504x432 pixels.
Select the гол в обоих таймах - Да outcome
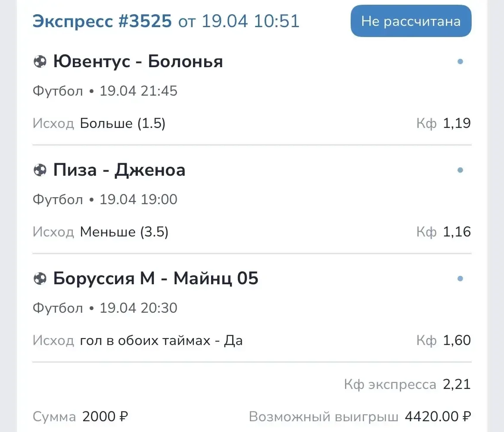(161, 341)
